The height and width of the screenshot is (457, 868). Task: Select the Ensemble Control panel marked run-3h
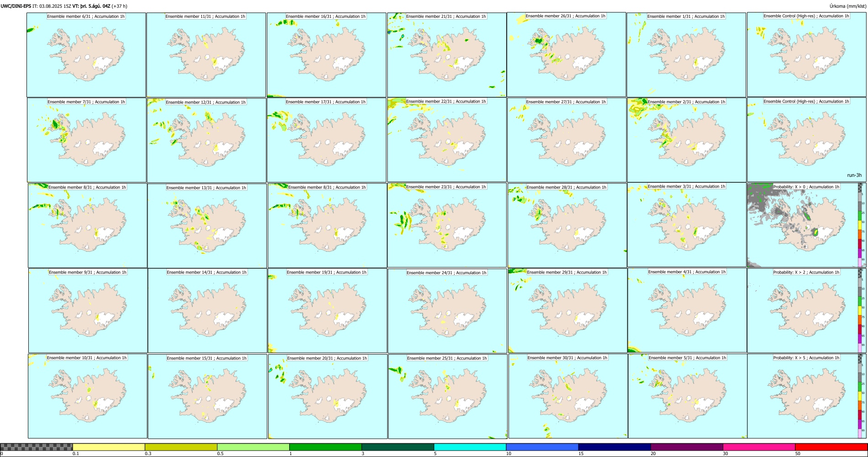coord(806,140)
